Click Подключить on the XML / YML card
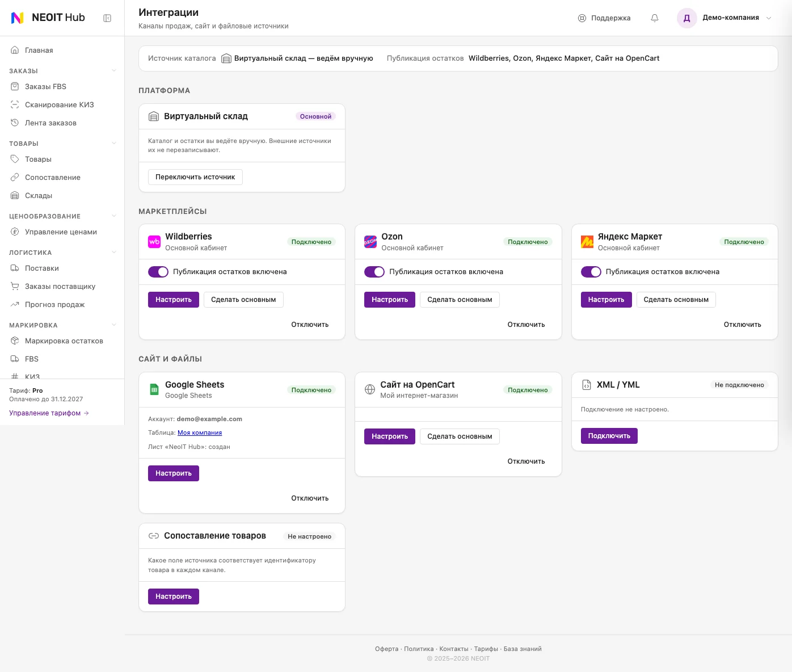 point(609,436)
